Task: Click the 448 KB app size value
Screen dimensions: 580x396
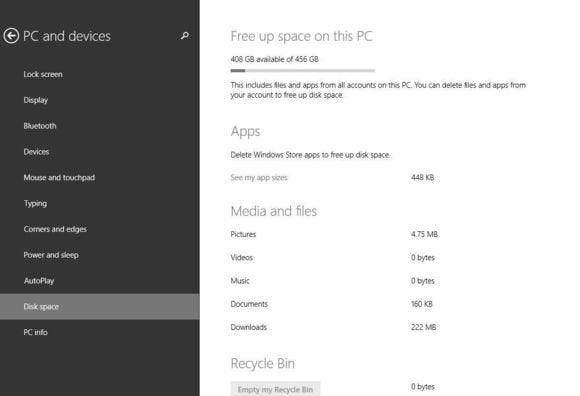Action: (422, 177)
